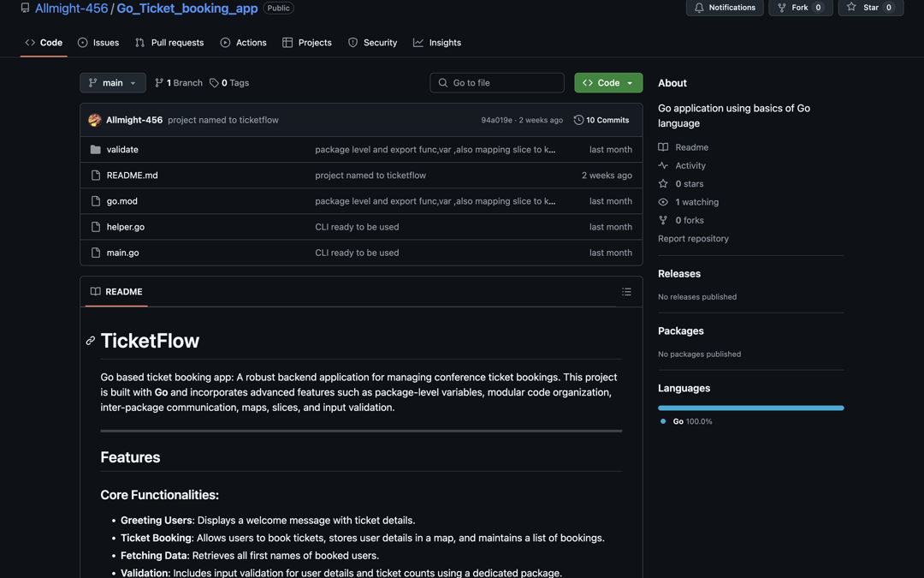Expand the green Code dropdown button

(608, 83)
